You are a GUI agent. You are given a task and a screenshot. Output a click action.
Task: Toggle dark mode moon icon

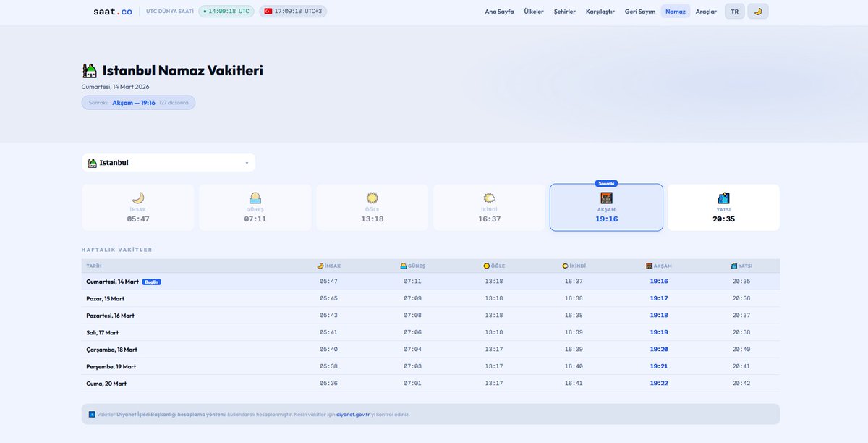758,12
